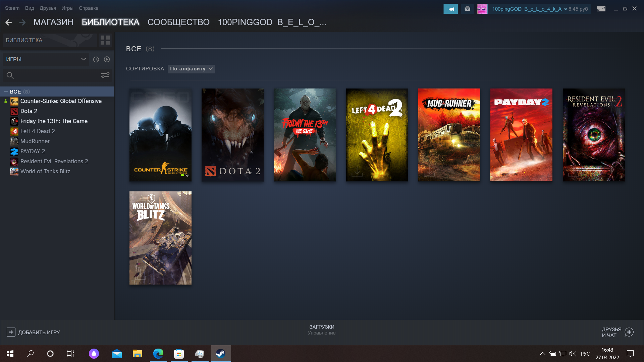
Task: Open ДРУЗЬЯ И ЧАТ text
Action: [611, 332]
